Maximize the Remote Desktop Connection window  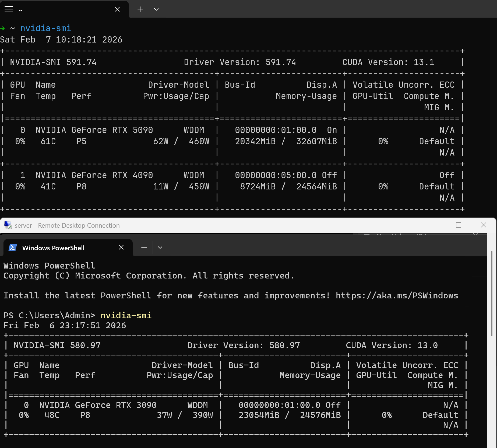459,225
